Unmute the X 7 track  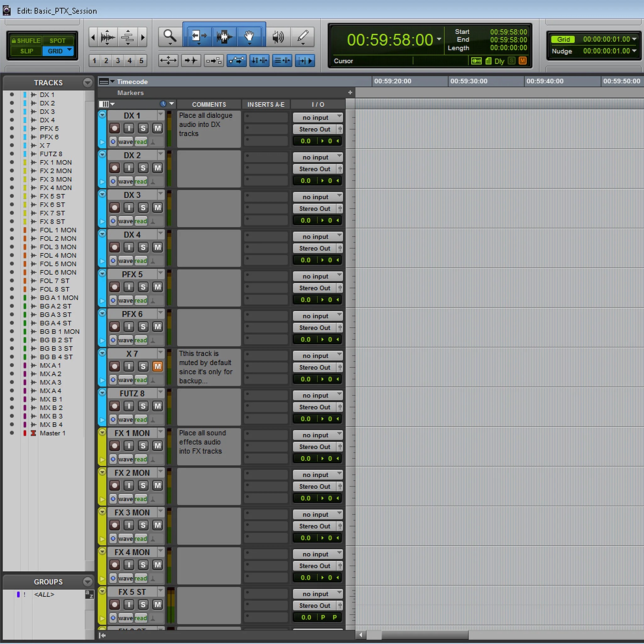pos(158,366)
